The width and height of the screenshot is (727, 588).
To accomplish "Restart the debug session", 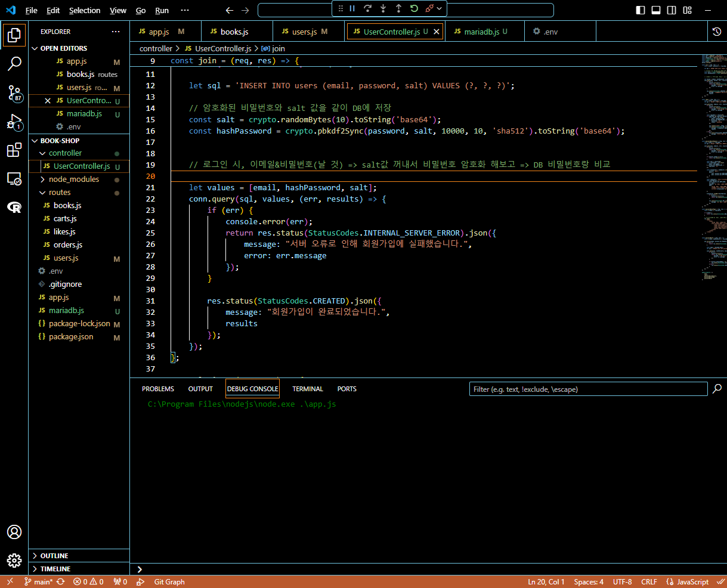I will tap(414, 8).
